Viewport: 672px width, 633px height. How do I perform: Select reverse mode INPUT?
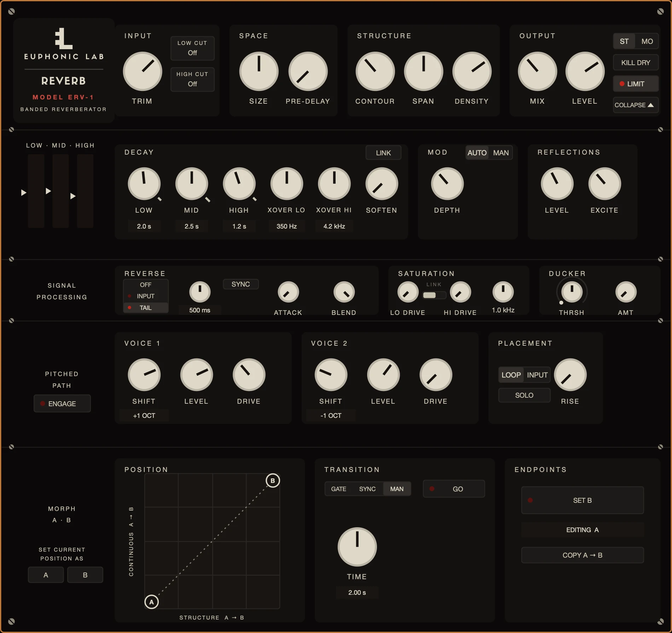pyautogui.click(x=146, y=296)
